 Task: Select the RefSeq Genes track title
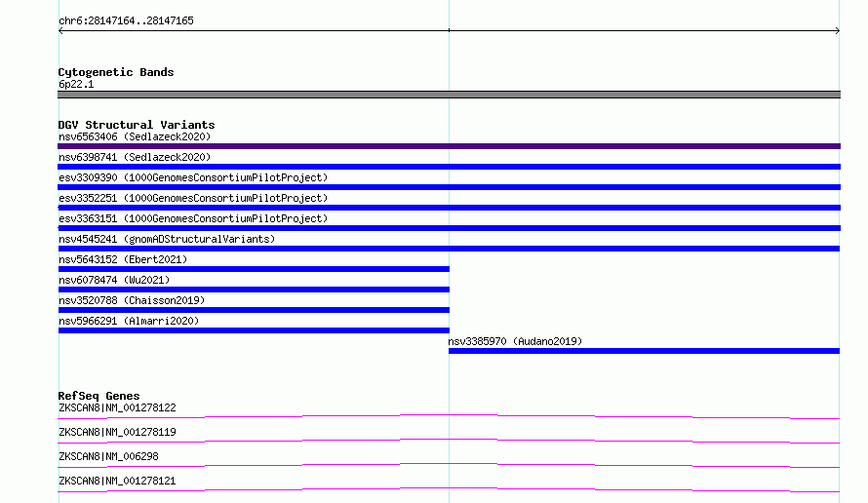coord(99,396)
